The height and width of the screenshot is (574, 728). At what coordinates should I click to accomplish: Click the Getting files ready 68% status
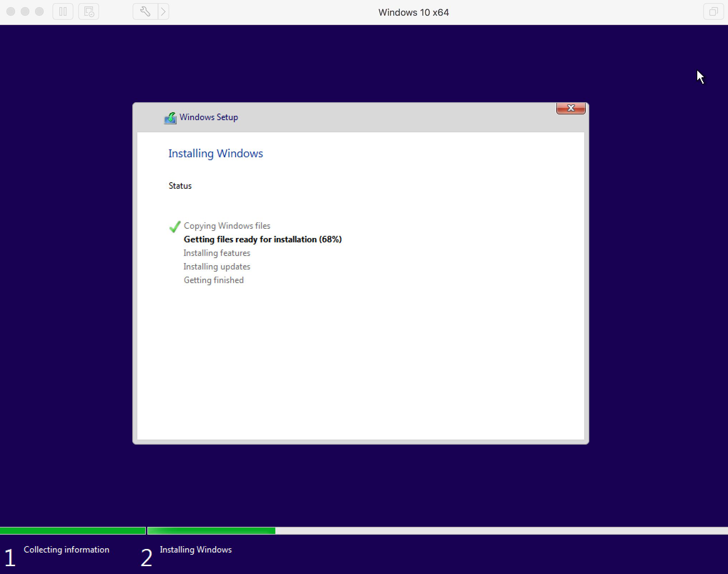263,239
